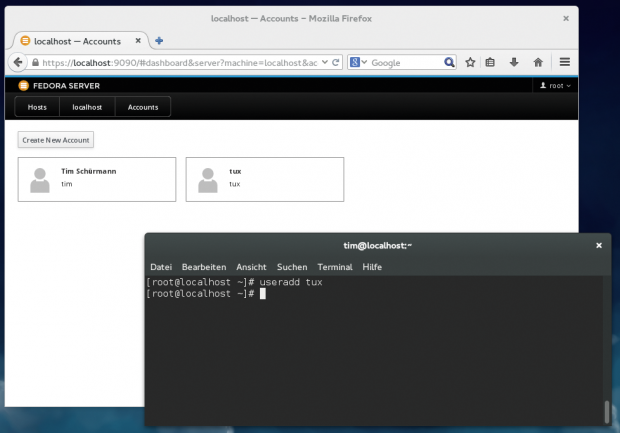Screen dimensions: 620x433
Task: Bookmark this page with the star icon
Action: (x=470, y=62)
